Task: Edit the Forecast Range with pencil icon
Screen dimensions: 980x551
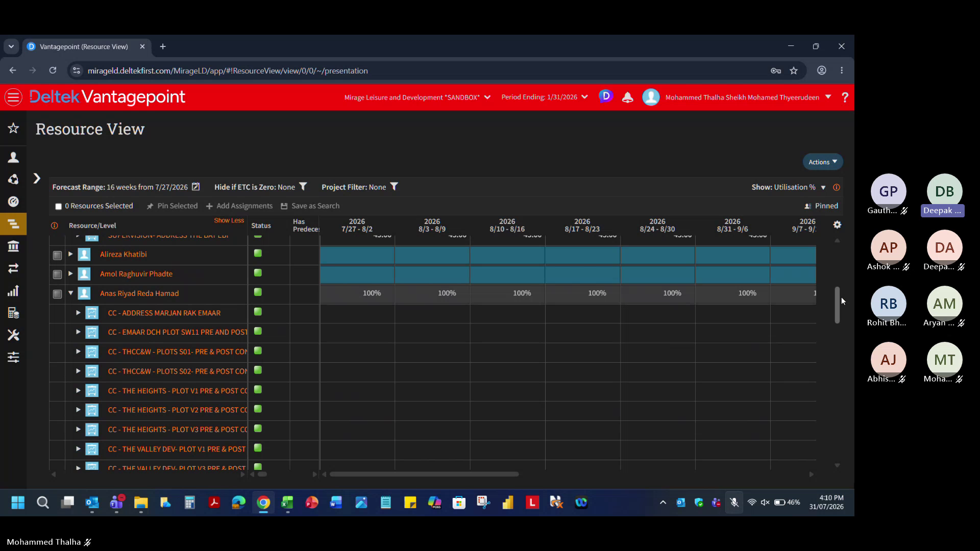Action: coord(196,187)
